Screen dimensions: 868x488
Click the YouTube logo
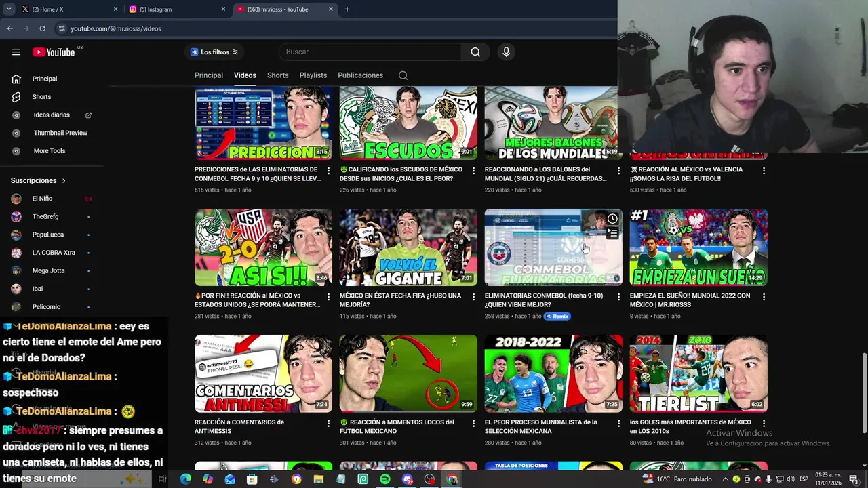[54, 52]
